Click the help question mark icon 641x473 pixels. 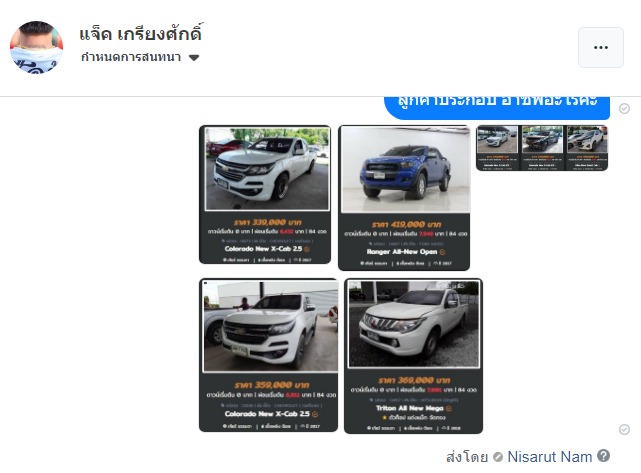pyautogui.click(x=603, y=455)
